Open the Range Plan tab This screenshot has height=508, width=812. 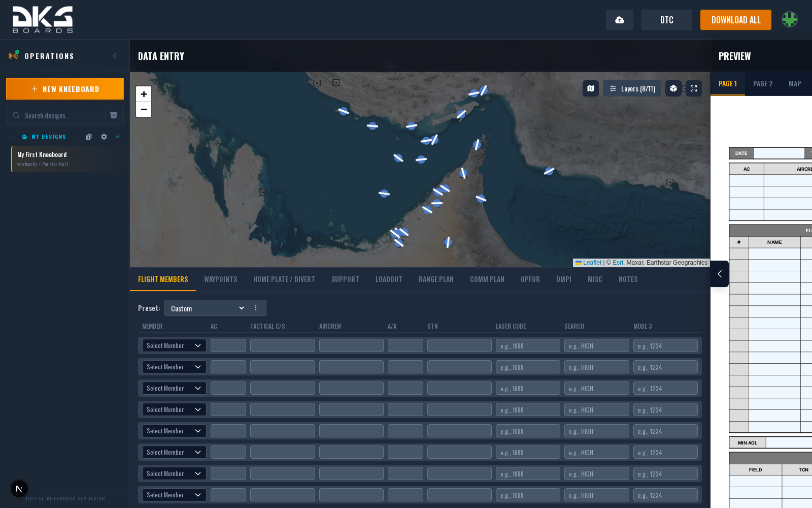(x=436, y=279)
